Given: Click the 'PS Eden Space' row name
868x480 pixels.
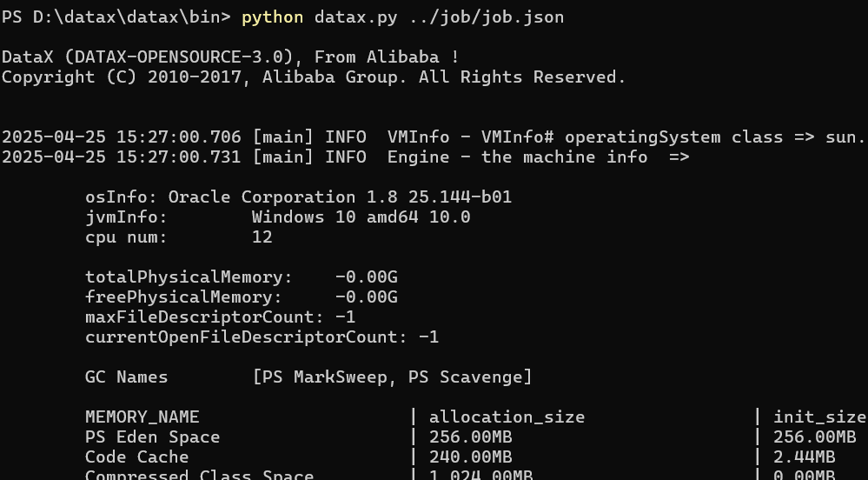Looking at the screenshot, I should pyautogui.click(x=153, y=437).
